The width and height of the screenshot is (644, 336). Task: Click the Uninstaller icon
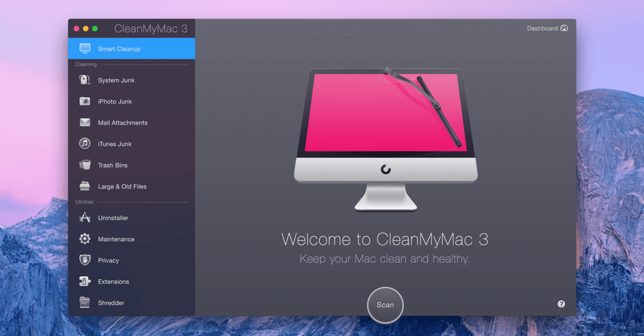click(85, 218)
